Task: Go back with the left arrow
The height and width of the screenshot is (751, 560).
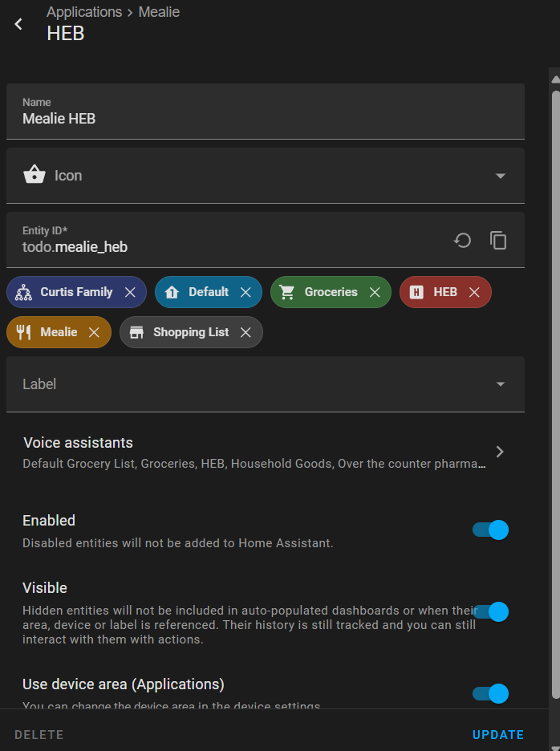Action: click(x=18, y=24)
